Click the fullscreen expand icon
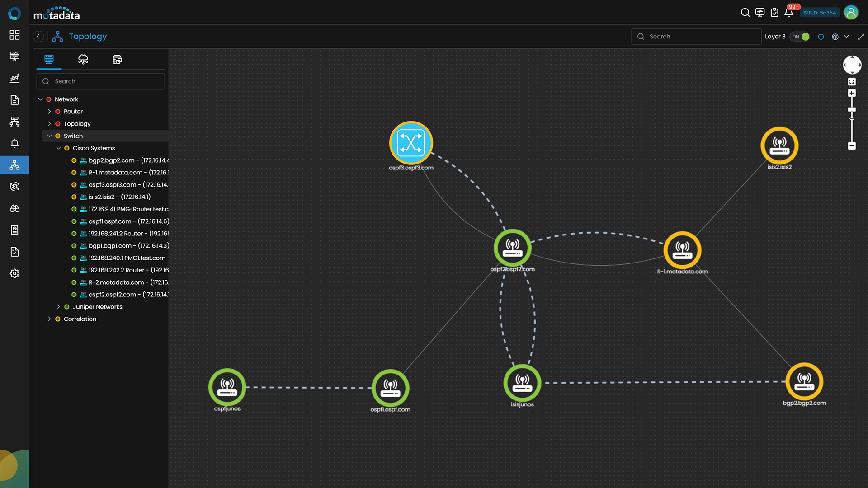This screenshot has height=488, width=868. pos(860,36)
